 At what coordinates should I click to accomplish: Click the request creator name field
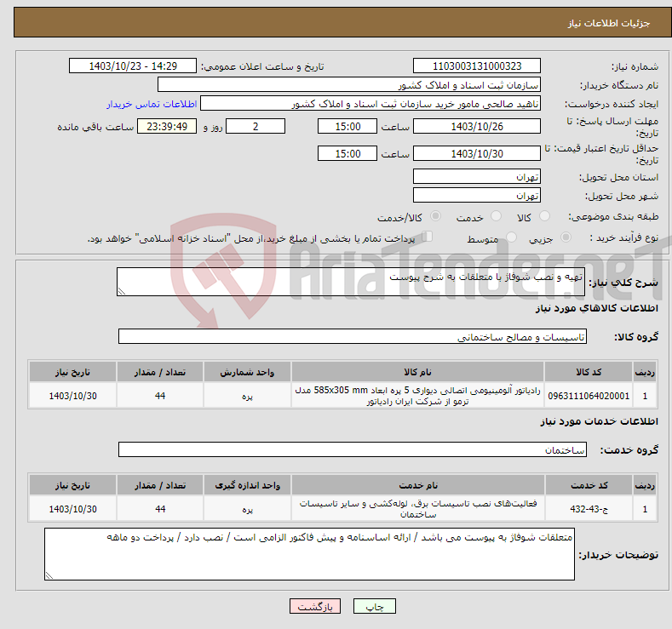pyautogui.click(x=370, y=104)
